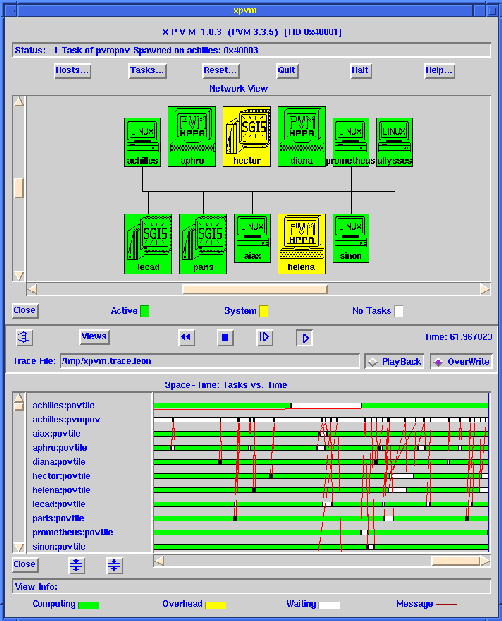The width and height of the screenshot is (502, 621).
Task: Click task list scroll down arrow
Action: point(19,547)
